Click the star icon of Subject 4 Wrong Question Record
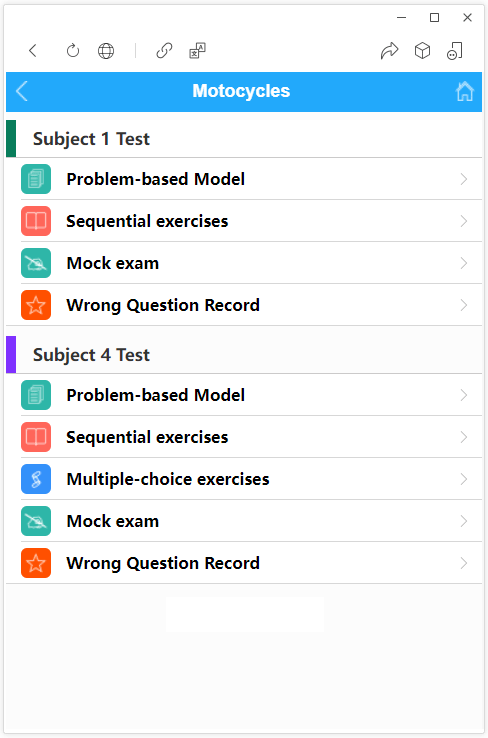Viewport: 488px width, 738px height. coord(36,563)
